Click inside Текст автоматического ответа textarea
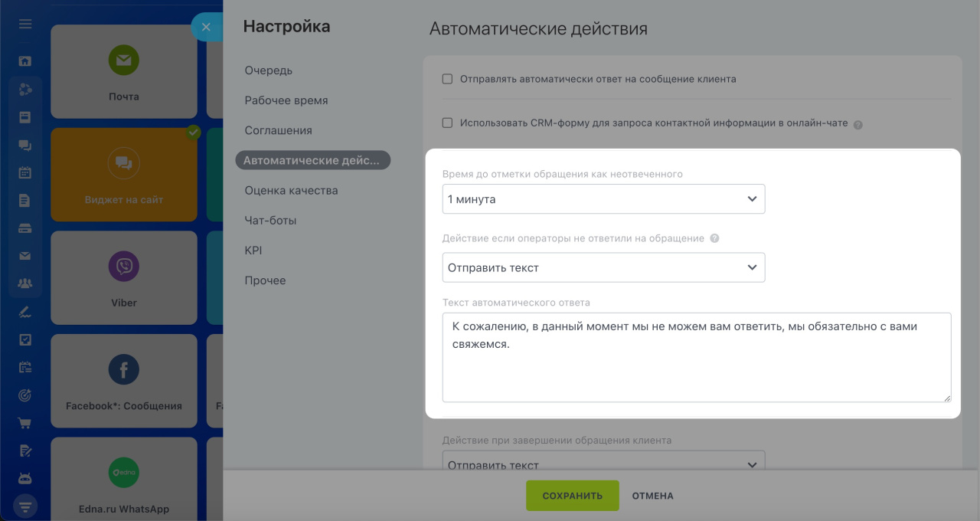The image size is (980, 521). click(x=697, y=357)
